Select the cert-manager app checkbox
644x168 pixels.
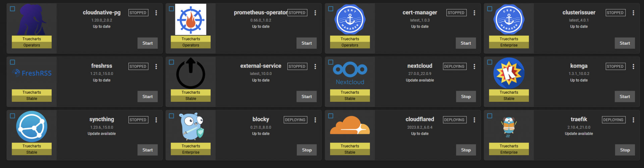(x=330, y=9)
